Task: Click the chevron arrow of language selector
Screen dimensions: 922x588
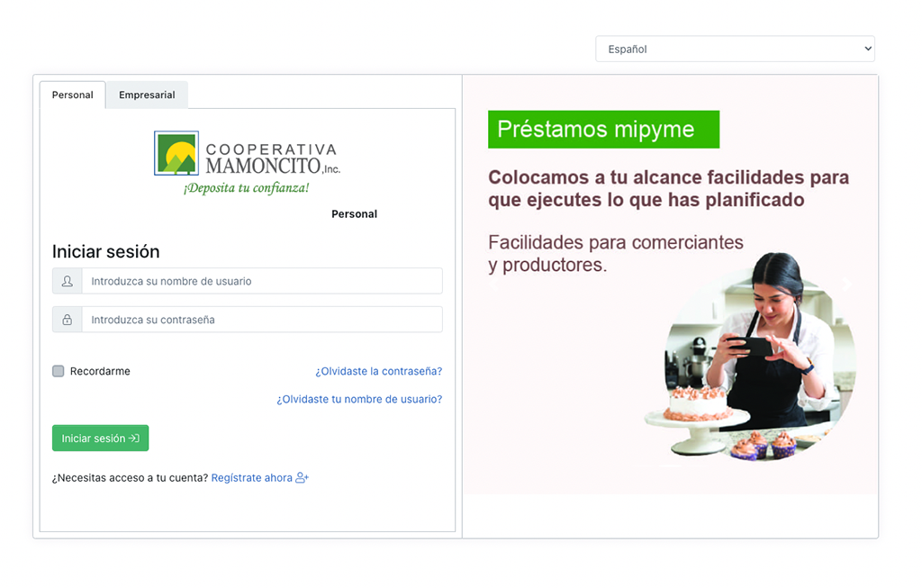Action: pyautogui.click(x=867, y=50)
